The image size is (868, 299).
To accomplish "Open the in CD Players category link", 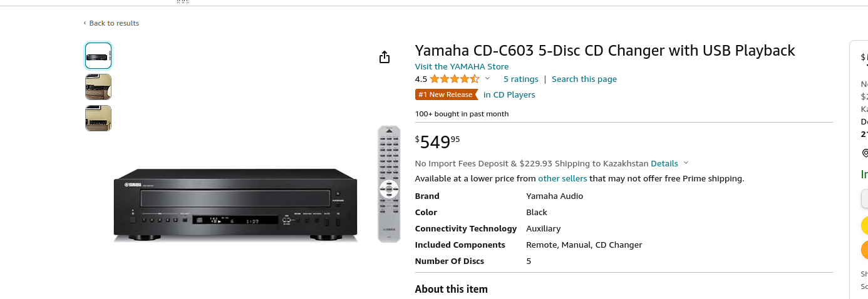I will pos(509,94).
